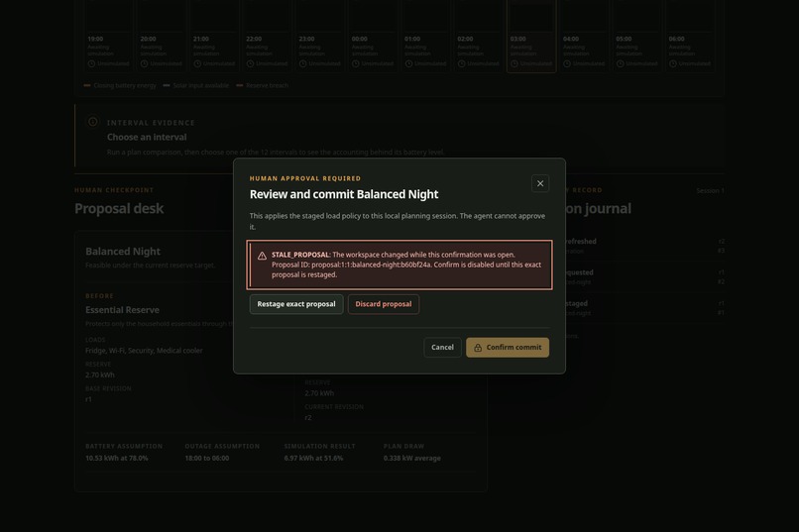Click the Restage exact proposal button
The image size is (799, 532).
tap(296, 304)
